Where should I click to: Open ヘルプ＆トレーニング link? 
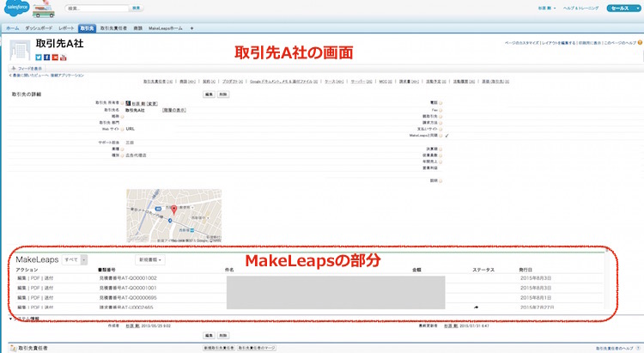coord(580,9)
